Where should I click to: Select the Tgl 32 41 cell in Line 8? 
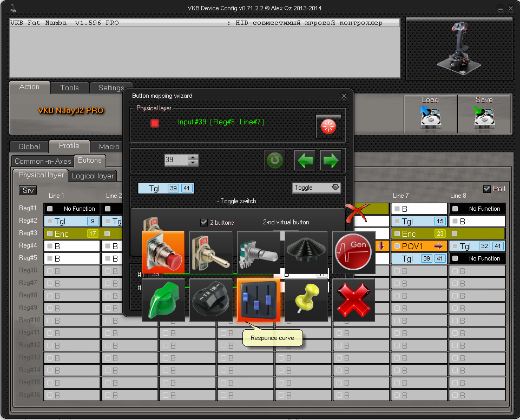[x=477, y=246]
